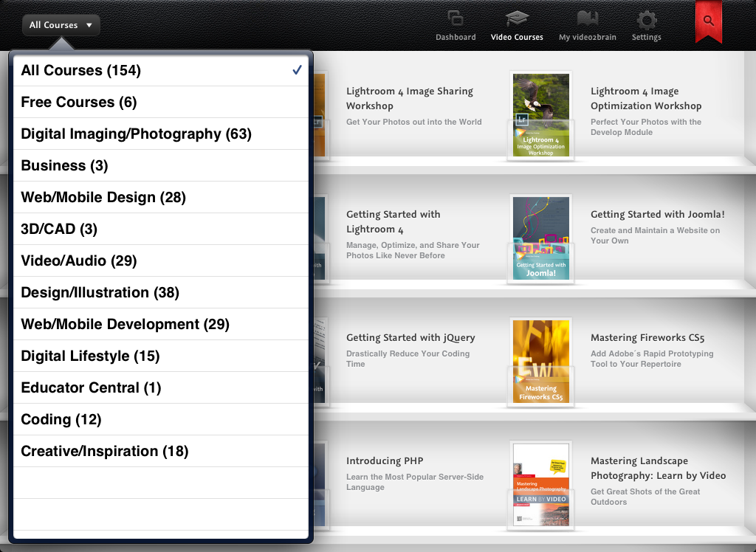Image resolution: width=756 pixels, height=552 pixels.
Task: Open My video2brain book icon
Action: (x=587, y=19)
